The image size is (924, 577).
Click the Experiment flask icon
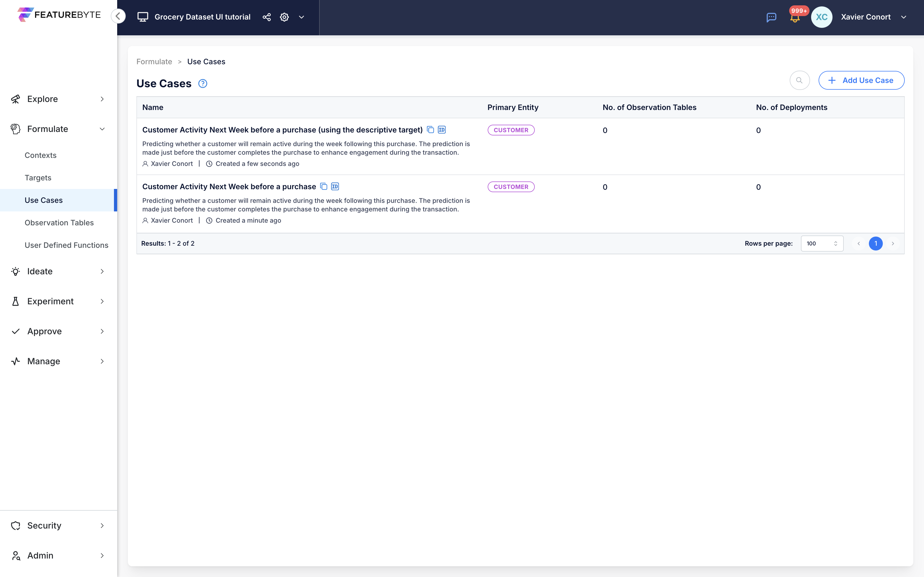click(15, 301)
